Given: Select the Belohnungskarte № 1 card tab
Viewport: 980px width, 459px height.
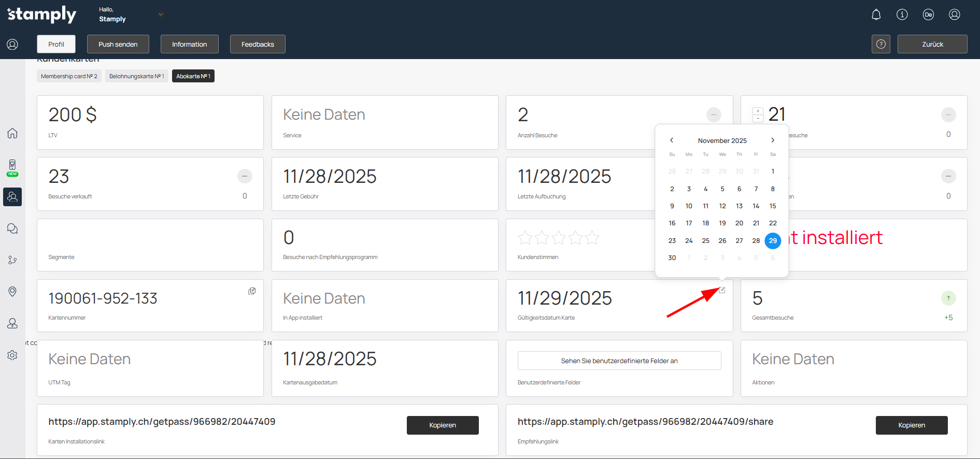Looking at the screenshot, I should coord(136,76).
